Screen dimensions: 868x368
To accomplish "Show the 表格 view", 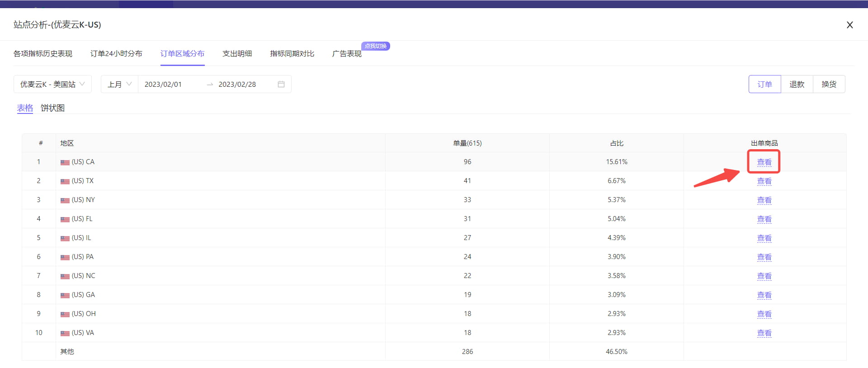I will point(25,108).
